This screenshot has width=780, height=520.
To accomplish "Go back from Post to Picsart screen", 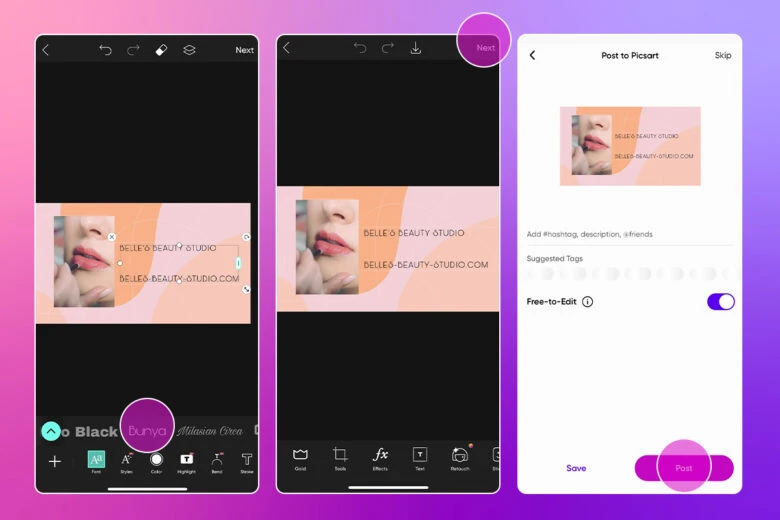I will 532,56.
